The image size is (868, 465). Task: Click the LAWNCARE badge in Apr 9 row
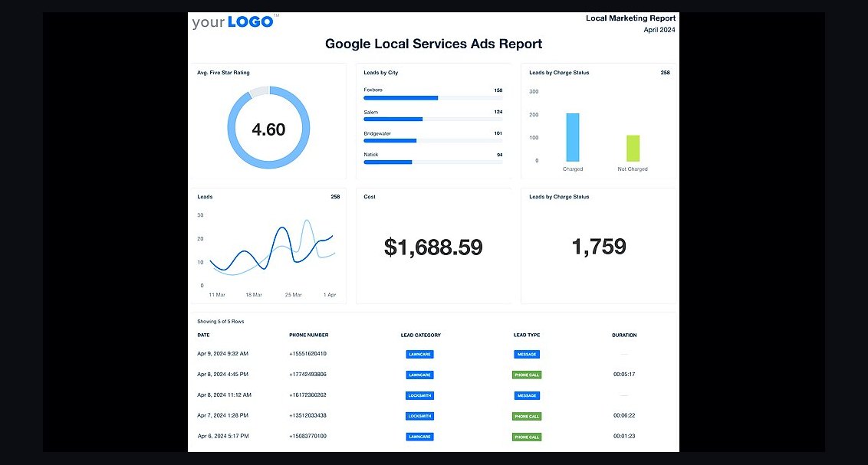coord(419,355)
